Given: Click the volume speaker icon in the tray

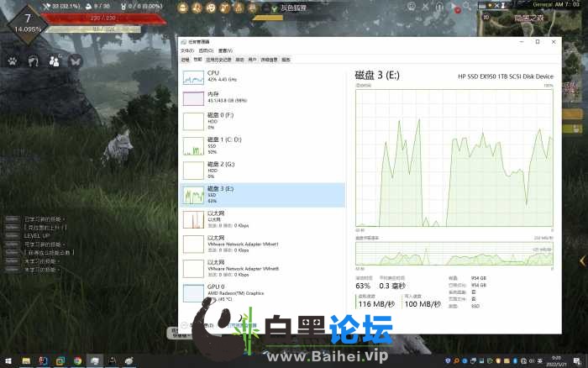Looking at the screenshot, I should 532,361.
